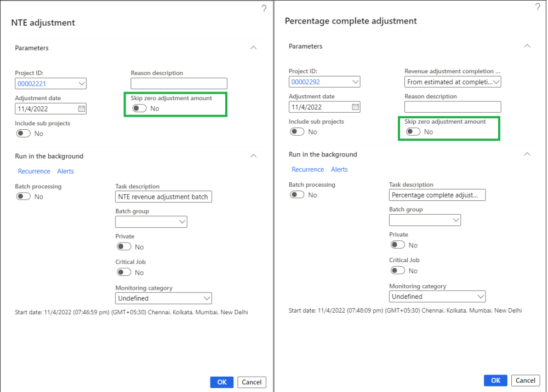Collapse Run in the background in Percentage complete

click(527, 154)
